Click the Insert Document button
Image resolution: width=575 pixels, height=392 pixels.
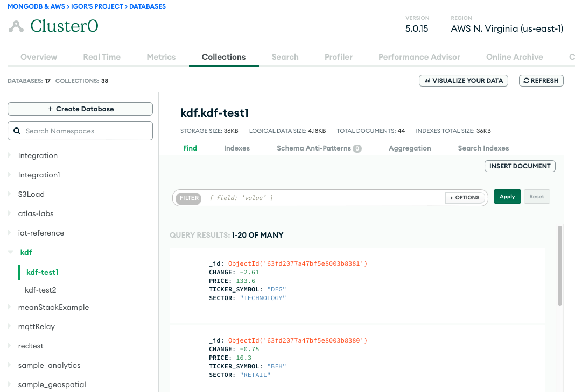click(x=520, y=166)
